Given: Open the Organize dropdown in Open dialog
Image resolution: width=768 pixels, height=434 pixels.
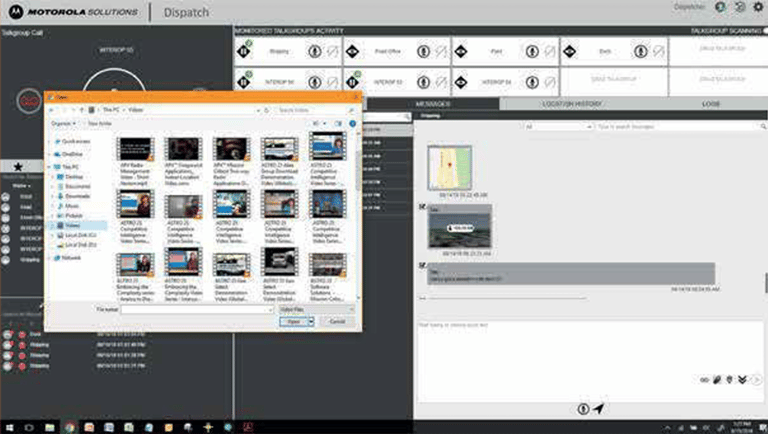Looking at the screenshot, I should point(64,123).
